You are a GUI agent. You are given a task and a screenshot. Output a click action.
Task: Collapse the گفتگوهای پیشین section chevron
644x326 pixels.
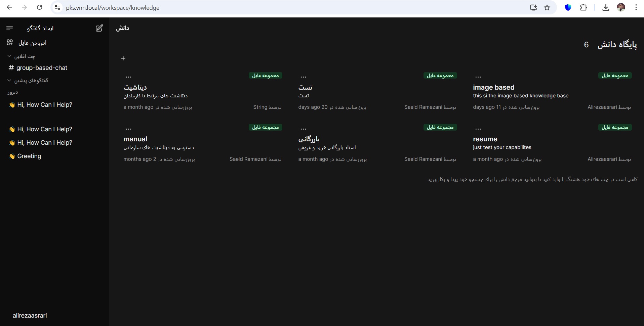[9, 80]
